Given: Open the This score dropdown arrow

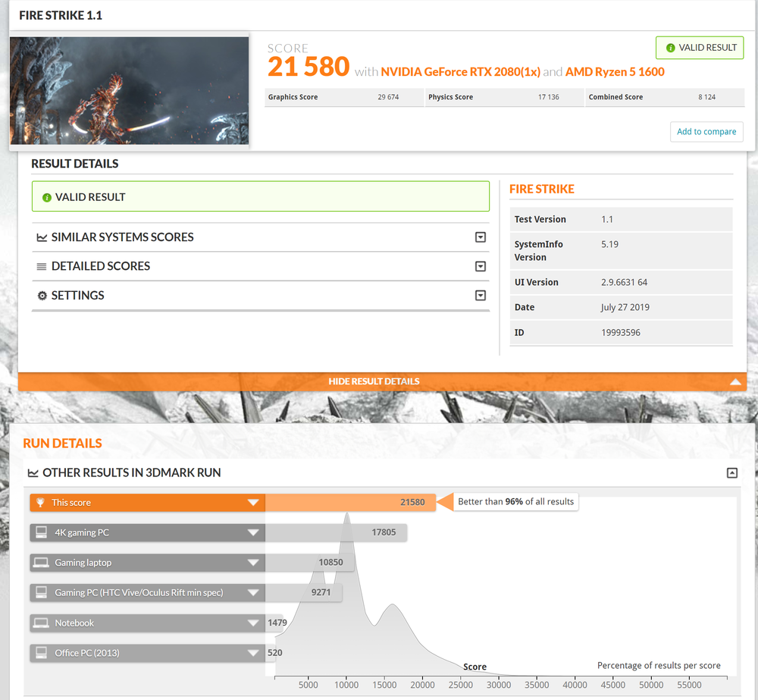Looking at the screenshot, I should 253,503.
